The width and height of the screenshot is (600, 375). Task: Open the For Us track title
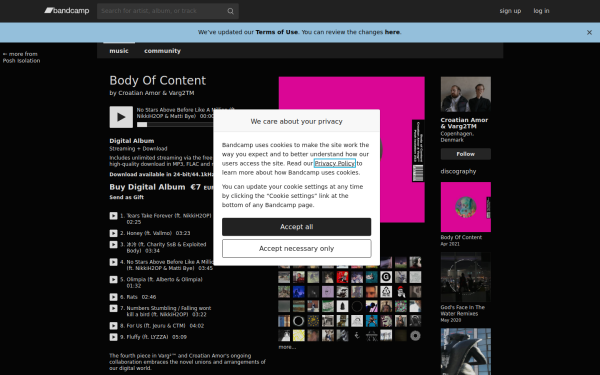(156, 326)
